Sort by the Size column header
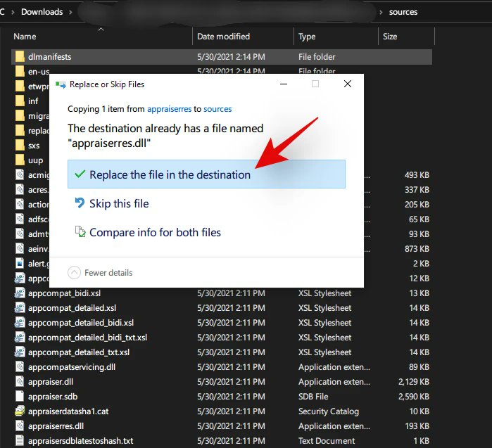492x448 pixels. pyautogui.click(x=390, y=37)
